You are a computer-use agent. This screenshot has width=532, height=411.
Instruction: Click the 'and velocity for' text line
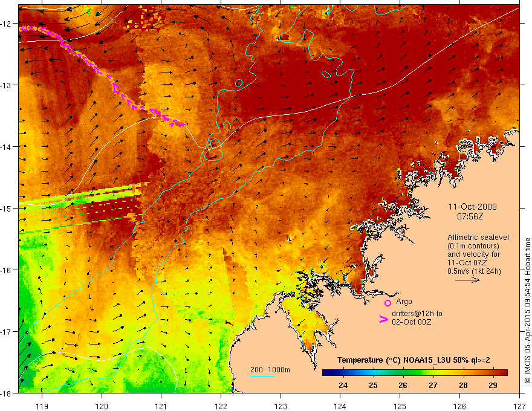pyautogui.click(x=473, y=254)
